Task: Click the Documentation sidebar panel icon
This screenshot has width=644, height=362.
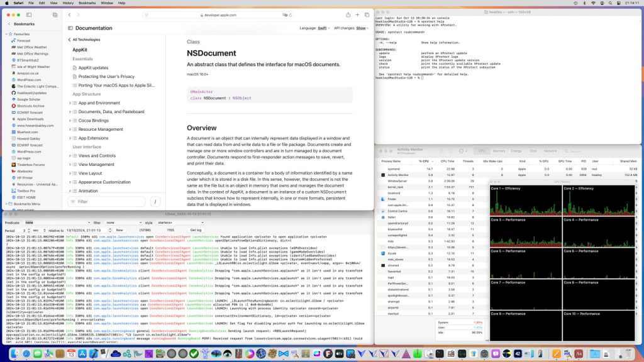Action: 69,28
